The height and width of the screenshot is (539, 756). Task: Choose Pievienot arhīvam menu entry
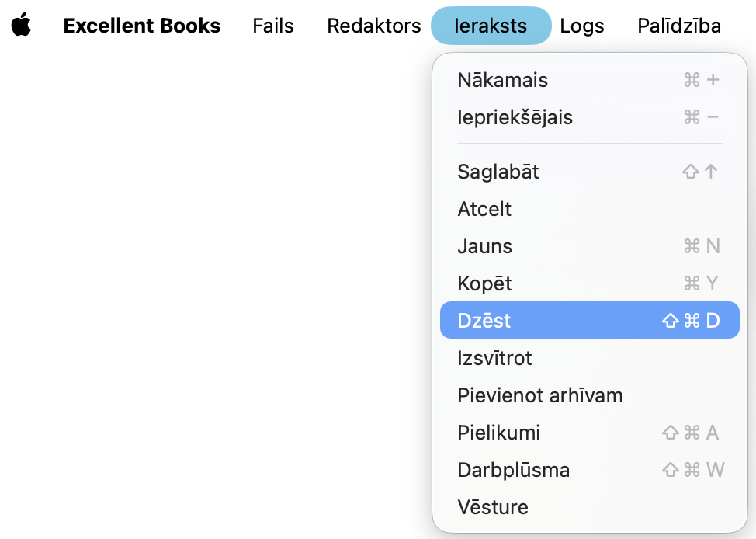(x=539, y=395)
